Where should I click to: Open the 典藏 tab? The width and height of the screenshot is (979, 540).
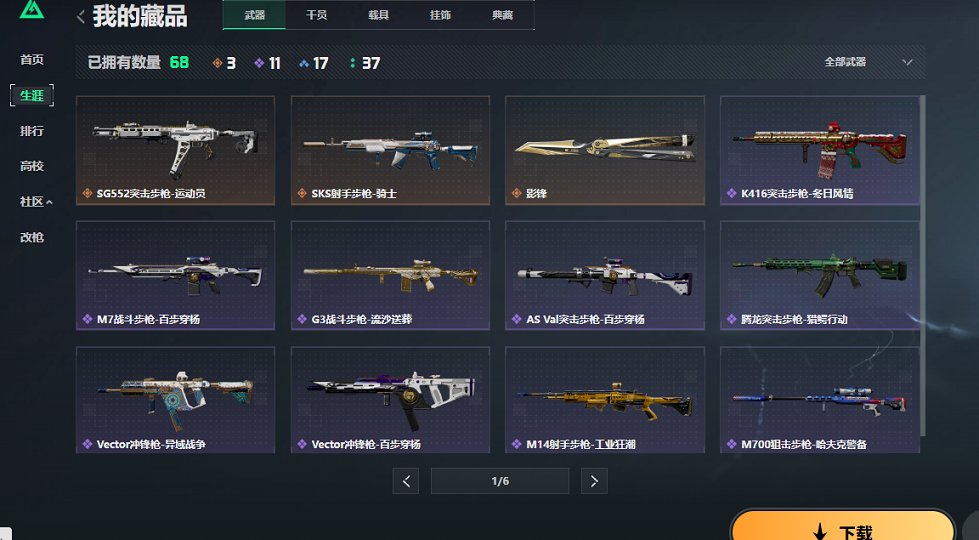503,15
